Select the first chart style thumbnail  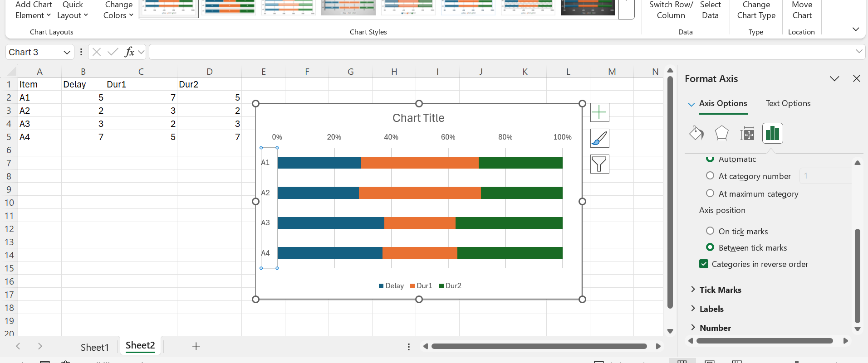[169, 8]
